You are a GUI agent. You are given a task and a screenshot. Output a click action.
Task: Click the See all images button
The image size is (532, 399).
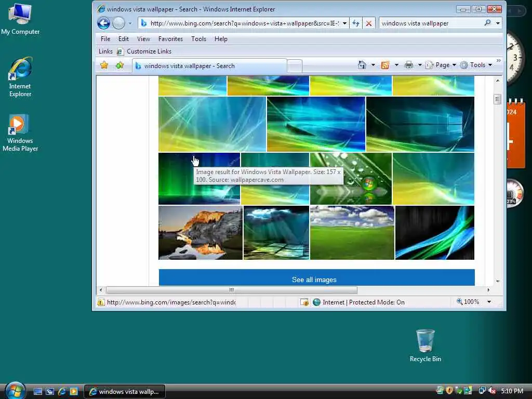[x=316, y=278]
